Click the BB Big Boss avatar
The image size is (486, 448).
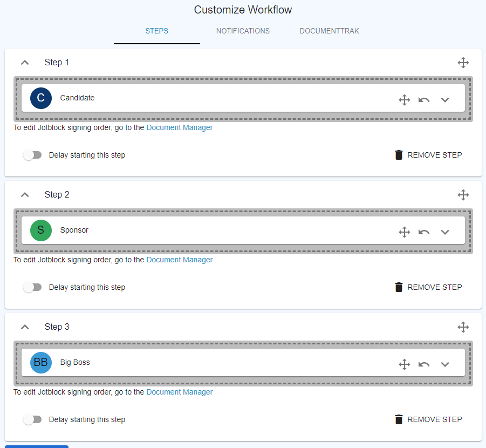click(41, 362)
